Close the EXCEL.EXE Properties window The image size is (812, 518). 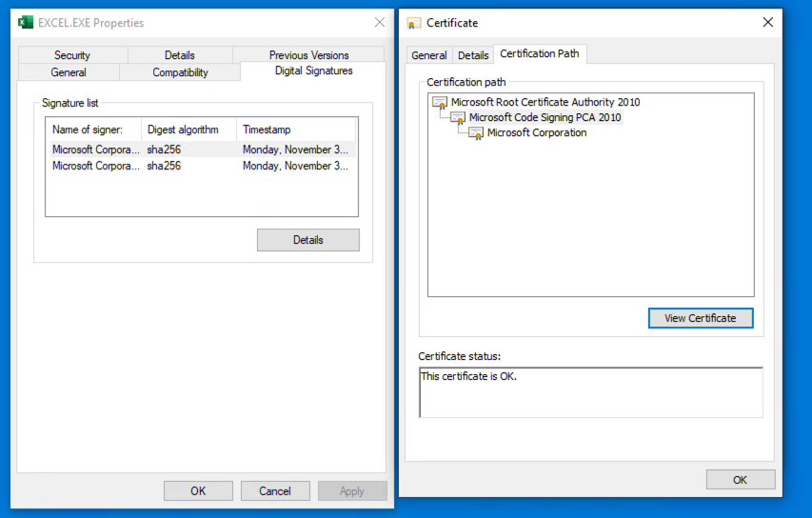click(x=380, y=22)
